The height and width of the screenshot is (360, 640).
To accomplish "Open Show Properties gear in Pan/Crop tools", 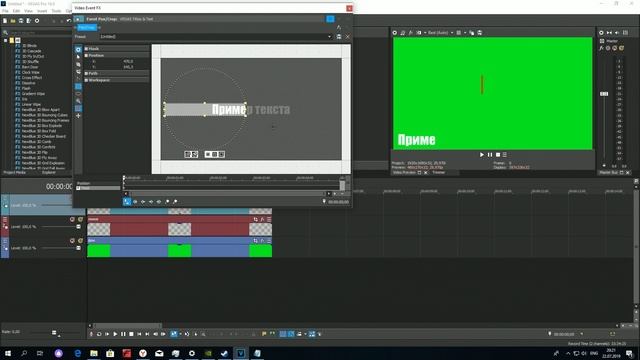I will pos(78,50).
